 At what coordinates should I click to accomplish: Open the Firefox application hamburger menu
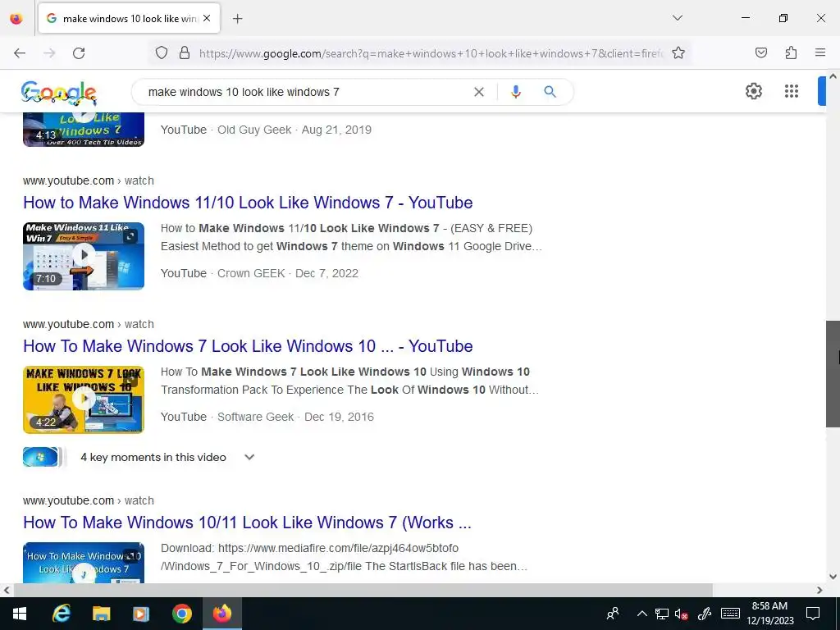tap(820, 52)
